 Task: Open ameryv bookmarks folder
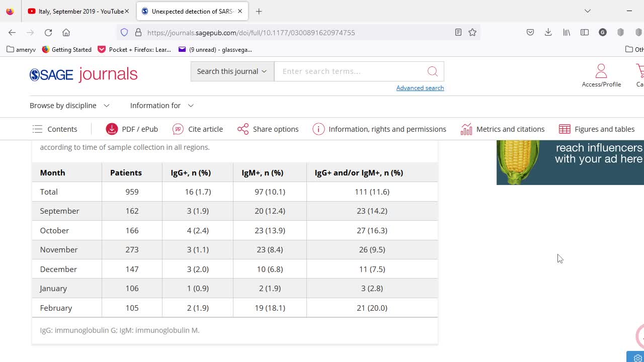(x=21, y=49)
